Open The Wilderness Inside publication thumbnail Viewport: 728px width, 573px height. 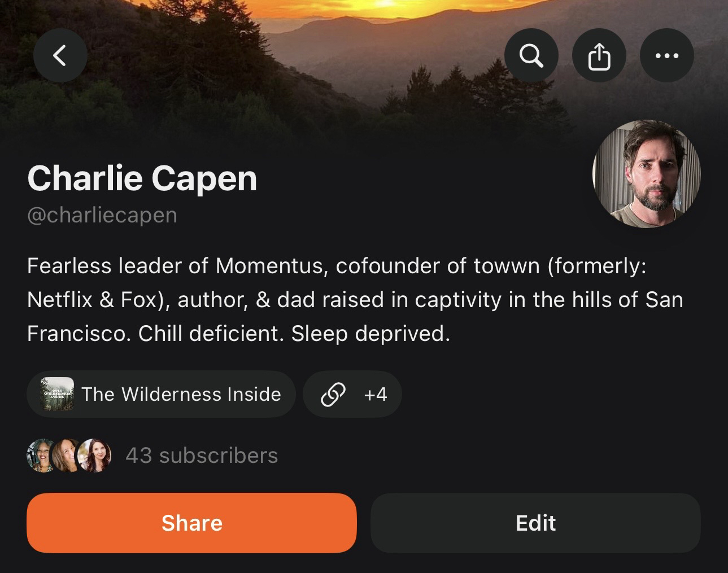click(x=58, y=394)
